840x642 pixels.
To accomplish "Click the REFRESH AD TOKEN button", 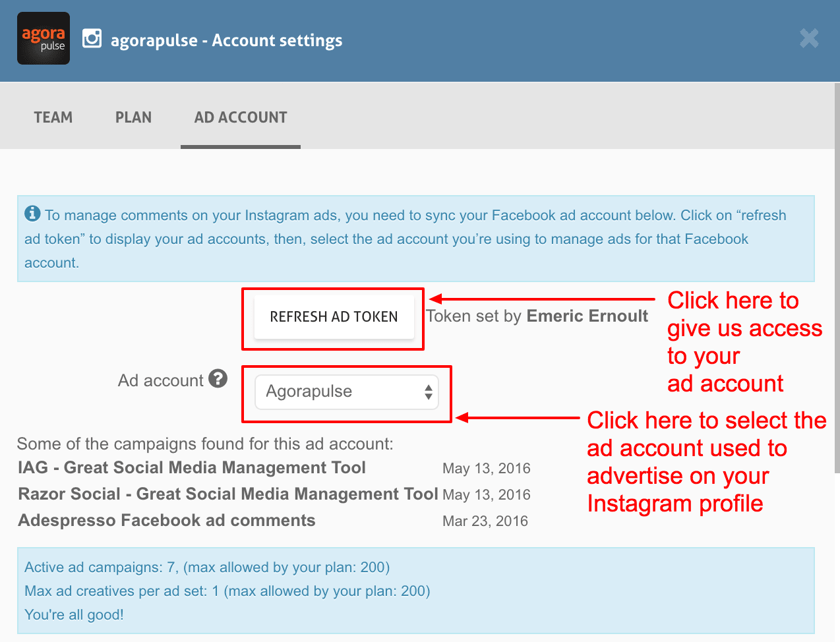I will (x=334, y=317).
